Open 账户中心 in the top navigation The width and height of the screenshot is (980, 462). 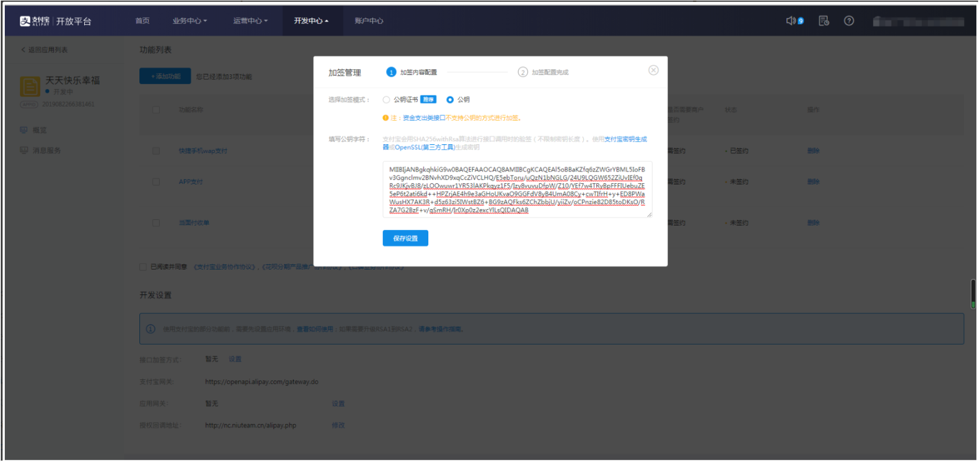(369, 21)
